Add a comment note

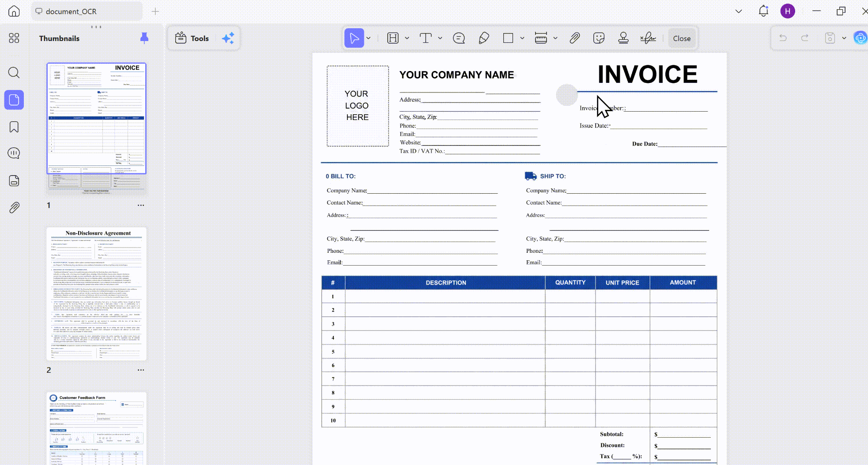pos(459,38)
